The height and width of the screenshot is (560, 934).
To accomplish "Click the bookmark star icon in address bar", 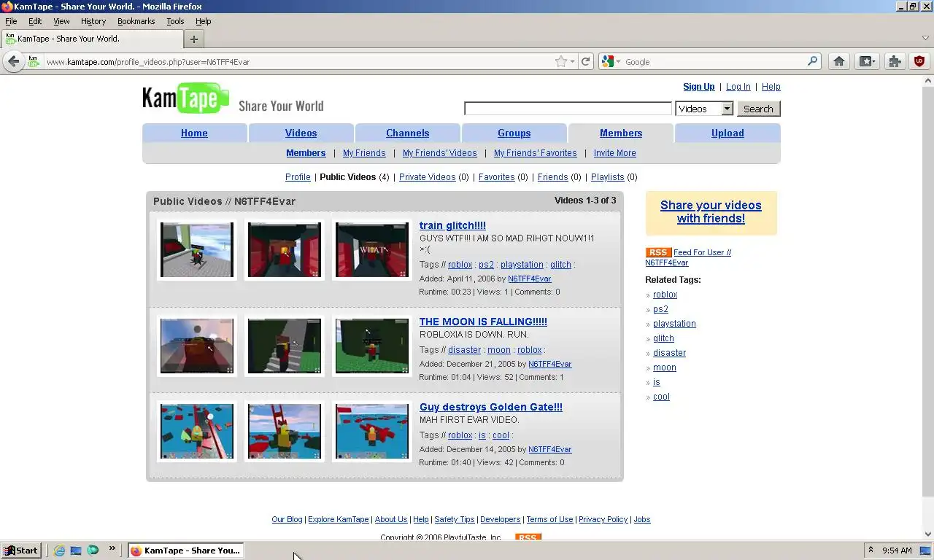I will pyautogui.click(x=560, y=62).
